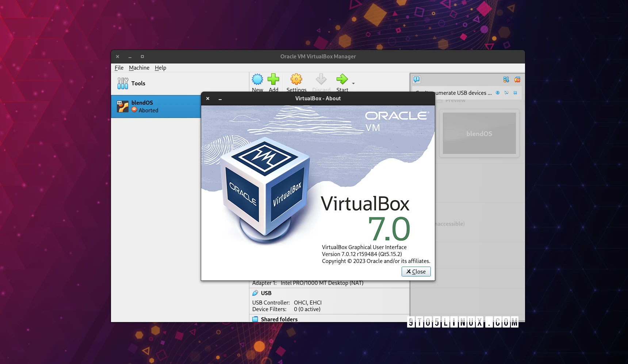
Task: Click the blendOS preview thumbnail
Action: point(479,133)
